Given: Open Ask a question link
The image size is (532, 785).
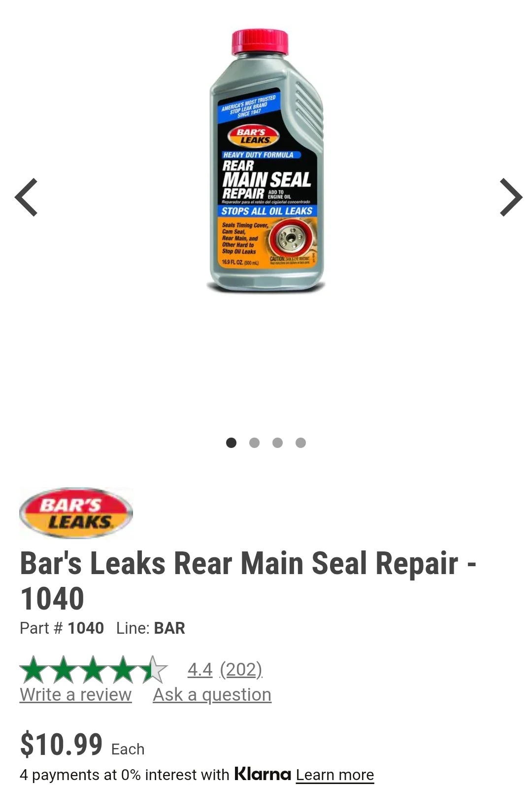Looking at the screenshot, I should click(212, 694).
